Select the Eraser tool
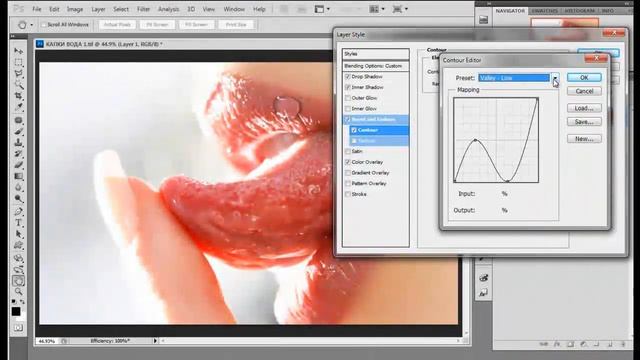 click(x=18, y=165)
